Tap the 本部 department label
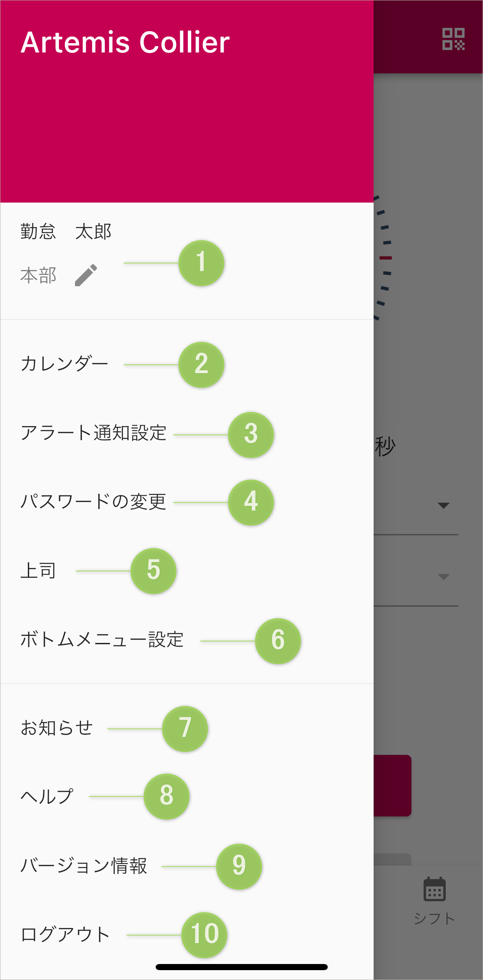The width and height of the screenshot is (483, 980). pos(38,275)
